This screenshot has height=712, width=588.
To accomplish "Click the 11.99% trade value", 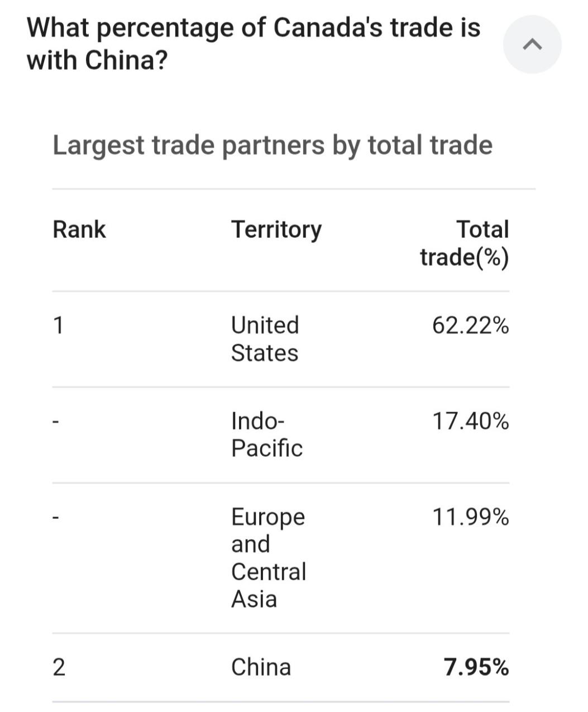I will pyautogui.click(x=470, y=518).
